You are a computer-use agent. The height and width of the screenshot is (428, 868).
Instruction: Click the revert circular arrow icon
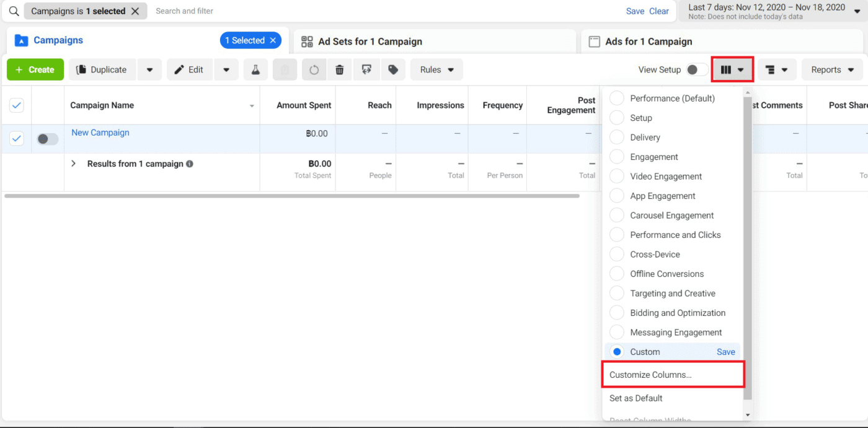[x=314, y=70]
